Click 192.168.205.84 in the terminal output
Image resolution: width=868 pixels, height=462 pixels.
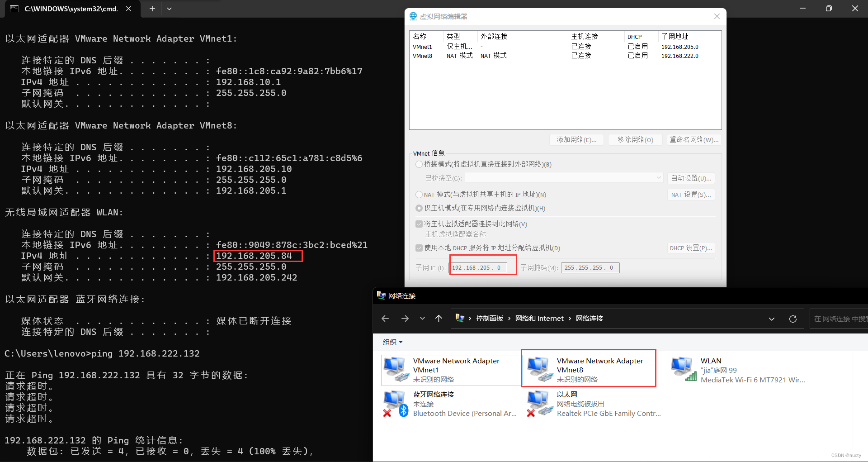(x=254, y=256)
